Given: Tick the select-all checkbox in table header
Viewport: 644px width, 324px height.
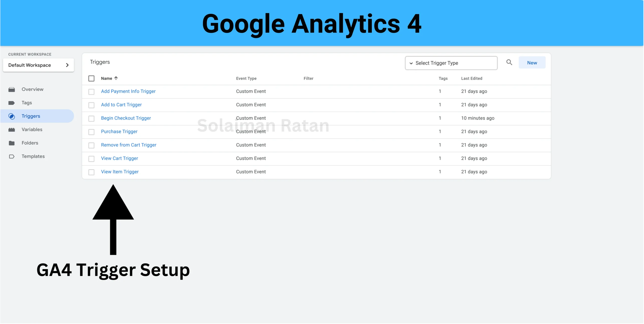Looking at the screenshot, I should click(x=91, y=79).
